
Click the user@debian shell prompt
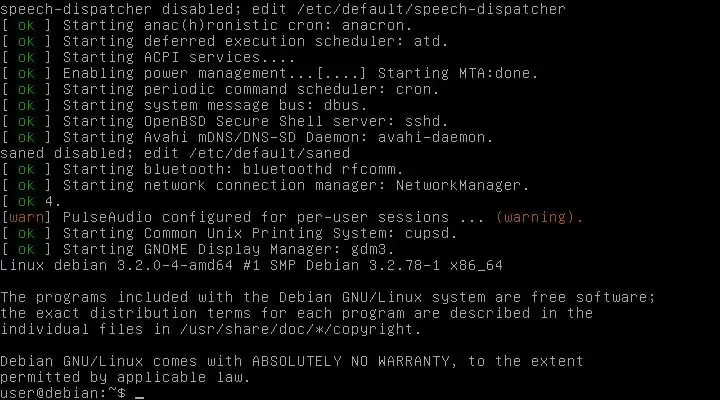pyautogui.click(x=63, y=393)
